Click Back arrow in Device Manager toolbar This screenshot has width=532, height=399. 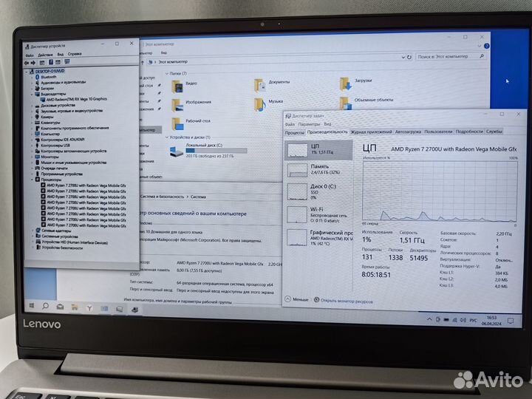coord(27,63)
